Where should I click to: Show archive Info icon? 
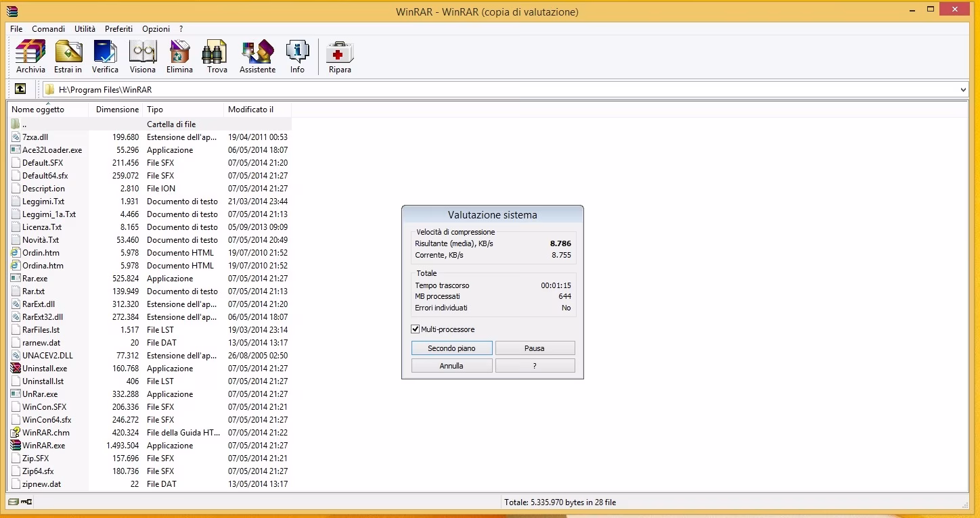(x=297, y=57)
